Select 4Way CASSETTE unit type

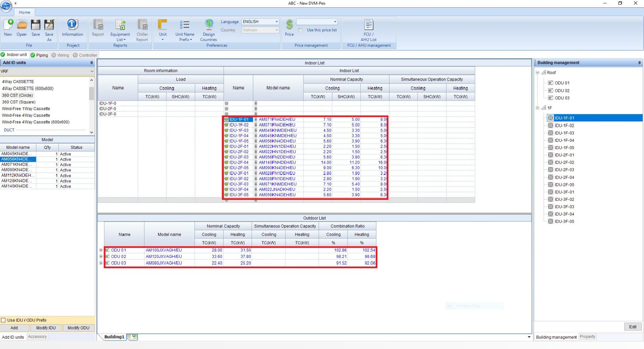point(18,81)
